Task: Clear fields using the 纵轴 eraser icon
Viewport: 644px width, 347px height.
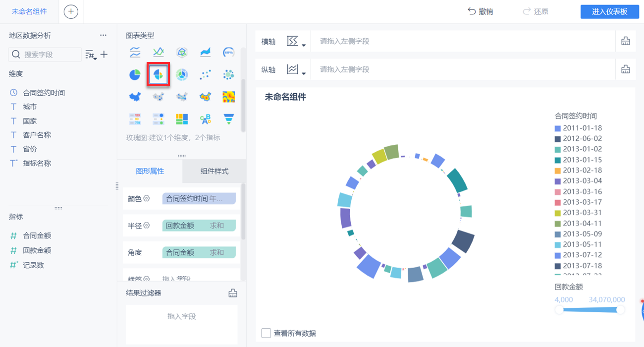Action: coord(626,69)
